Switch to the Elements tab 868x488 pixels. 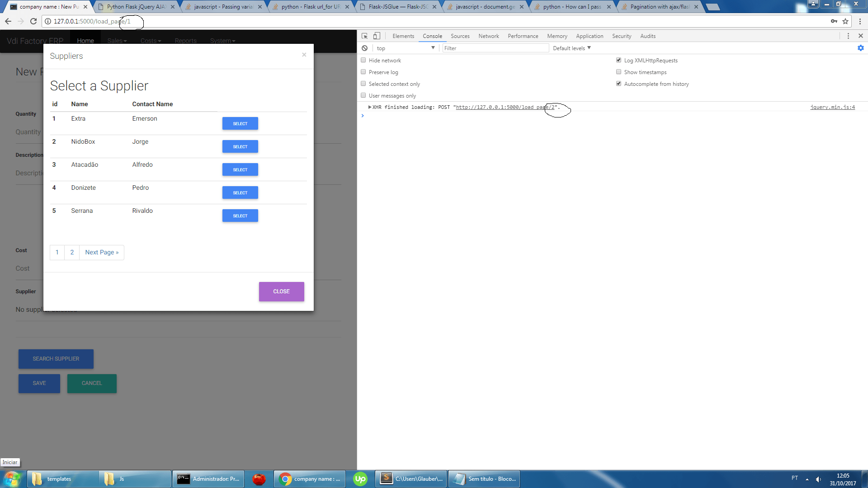pyautogui.click(x=403, y=36)
